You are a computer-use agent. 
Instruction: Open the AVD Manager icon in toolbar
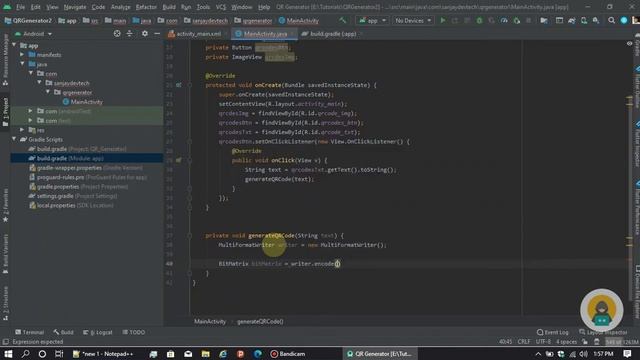coord(584,20)
